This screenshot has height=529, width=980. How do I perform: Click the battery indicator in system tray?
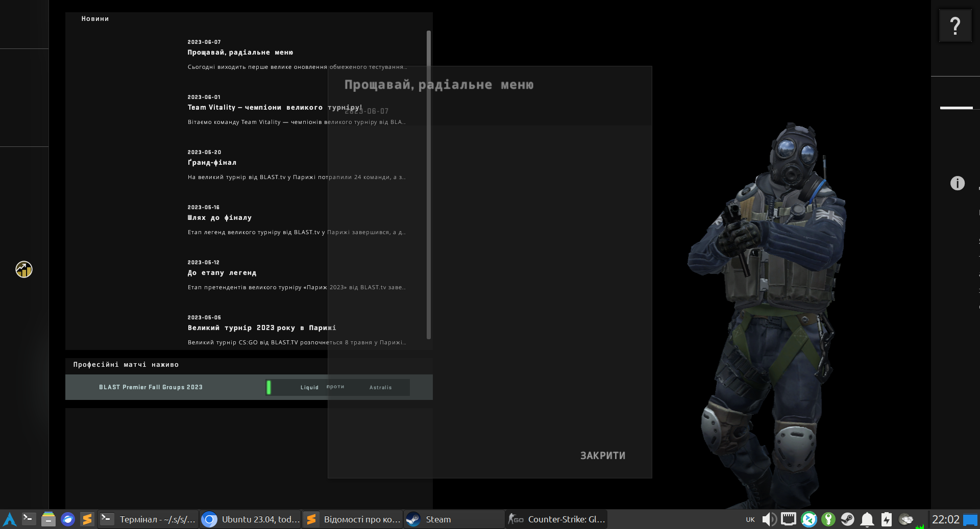(887, 519)
